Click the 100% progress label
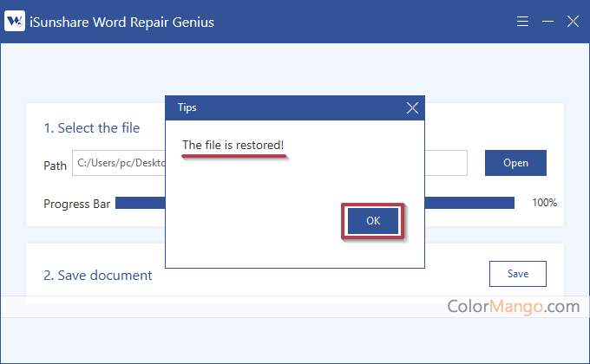The height and width of the screenshot is (364, 590). pyautogui.click(x=544, y=203)
